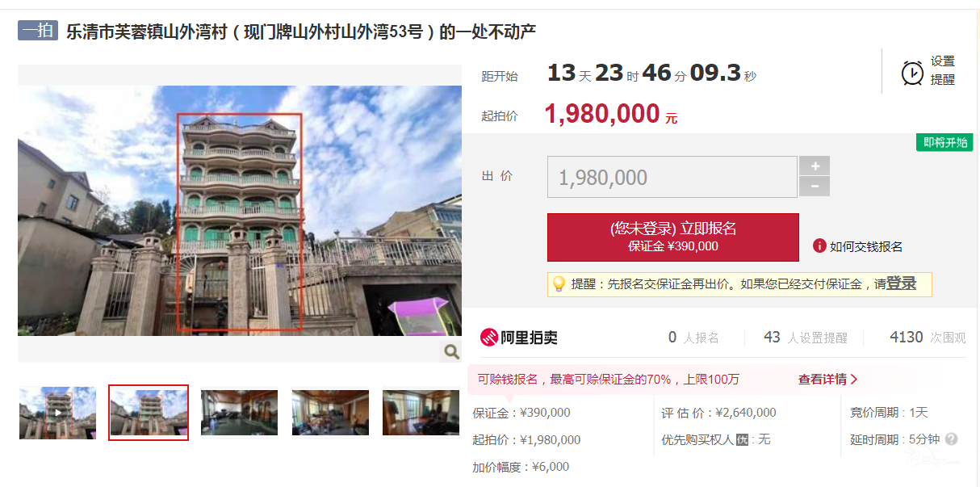Click the red 立即报名 register button
The height and width of the screenshot is (487, 980).
point(673,237)
